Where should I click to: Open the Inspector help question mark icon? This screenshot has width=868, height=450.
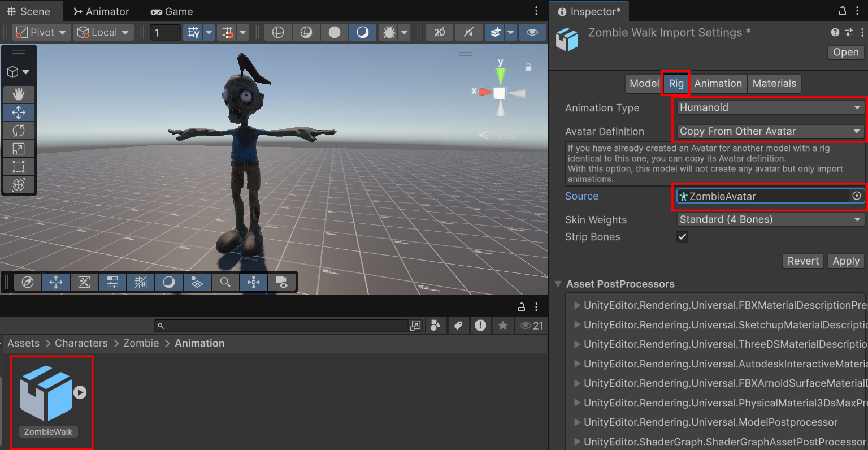[x=835, y=32]
